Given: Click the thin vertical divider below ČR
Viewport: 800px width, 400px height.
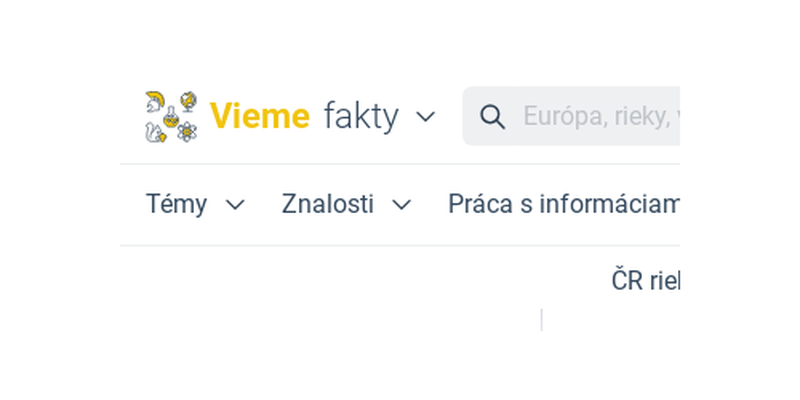Looking at the screenshot, I should tap(541, 320).
